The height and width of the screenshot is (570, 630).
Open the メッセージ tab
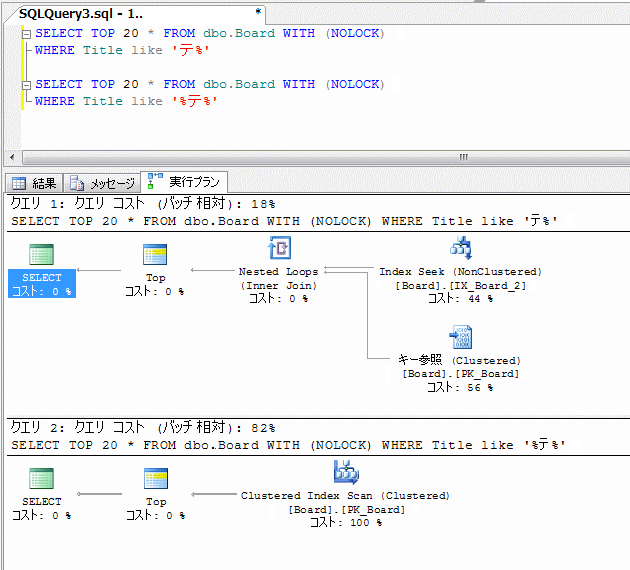click(x=102, y=184)
